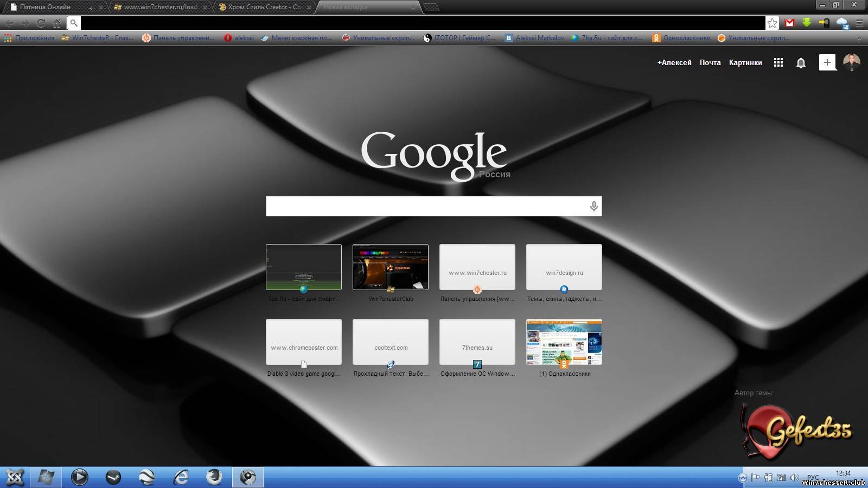Open the 7ba.Ru - сайт для с... bookmark

[x=607, y=38]
